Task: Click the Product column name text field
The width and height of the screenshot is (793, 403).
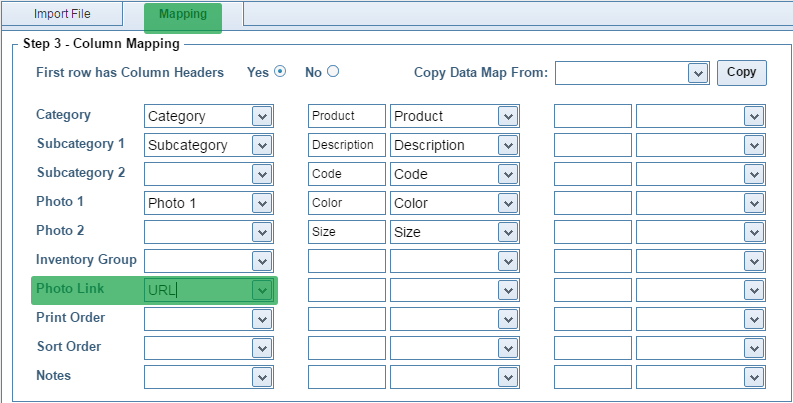Action: tap(346, 116)
